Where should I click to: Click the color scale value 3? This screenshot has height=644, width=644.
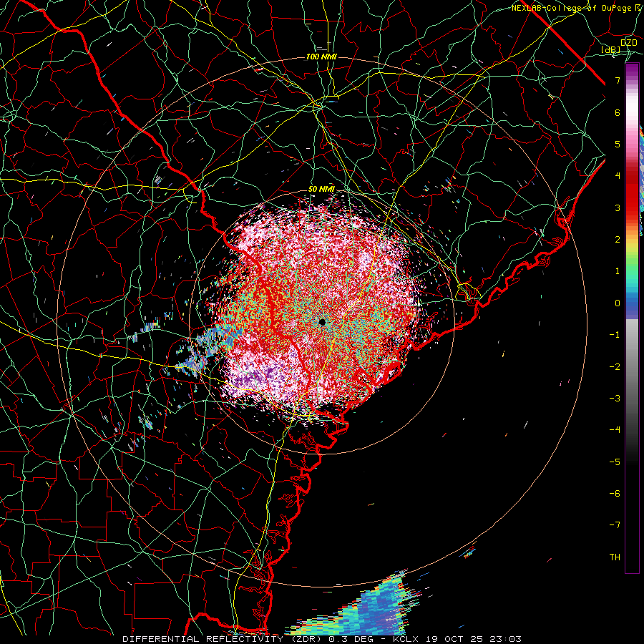(618, 208)
